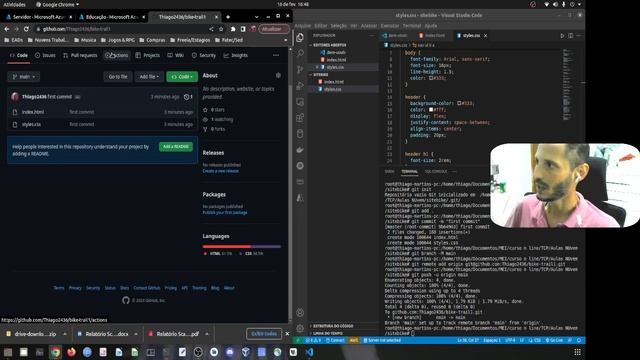Open the app grid icon in taskbar
Screen dimensions: 640x360
click(x=577, y=352)
